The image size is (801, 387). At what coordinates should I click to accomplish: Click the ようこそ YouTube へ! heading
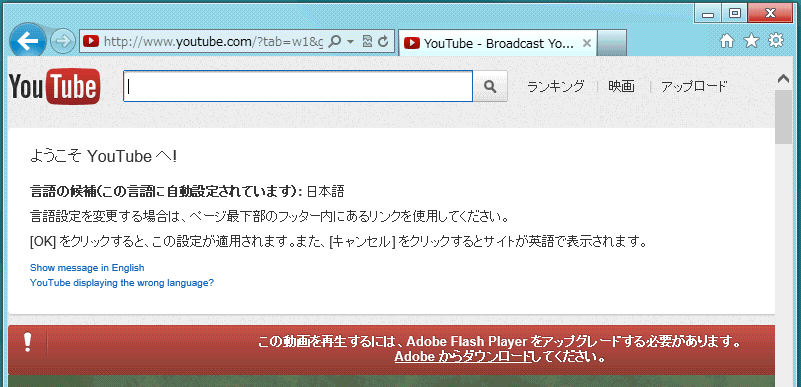pyautogui.click(x=104, y=156)
